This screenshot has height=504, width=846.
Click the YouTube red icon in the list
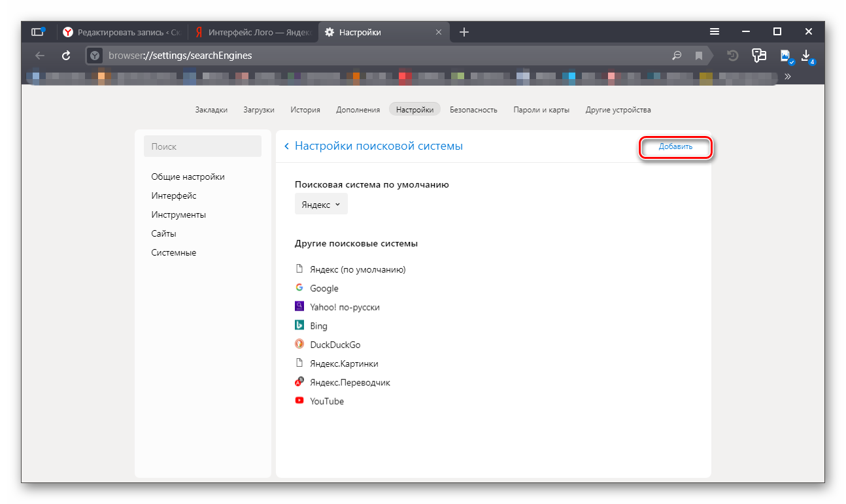[299, 400]
